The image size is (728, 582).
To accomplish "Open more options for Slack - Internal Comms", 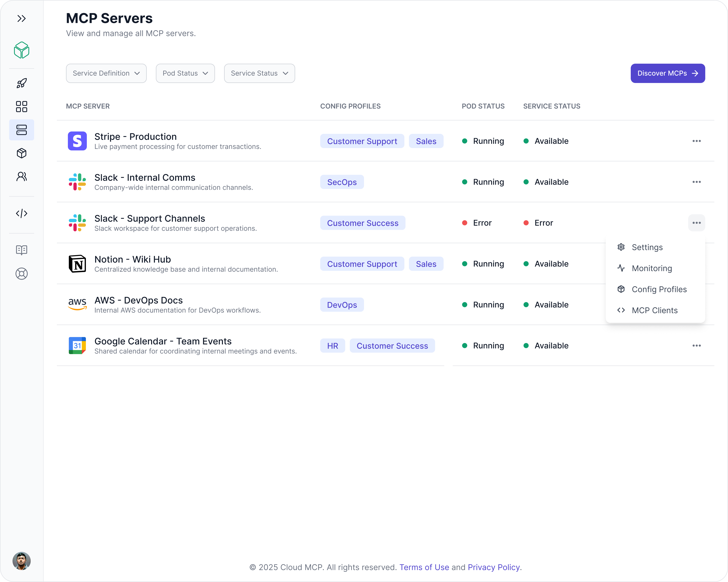I will tap(697, 182).
